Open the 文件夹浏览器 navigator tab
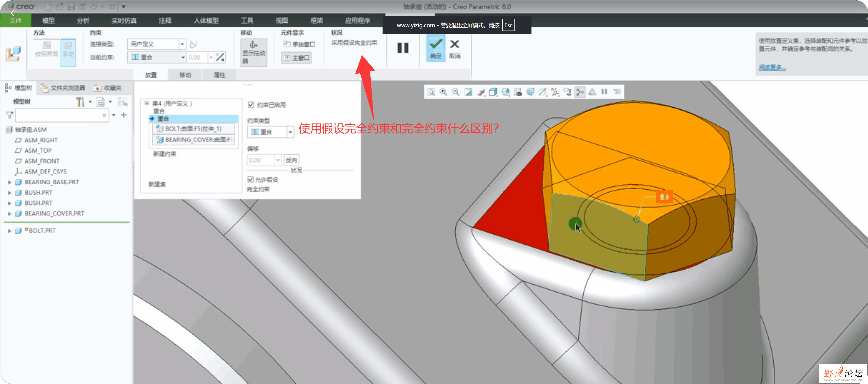The width and height of the screenshot is (868, 384). click(x=63, y=88)
